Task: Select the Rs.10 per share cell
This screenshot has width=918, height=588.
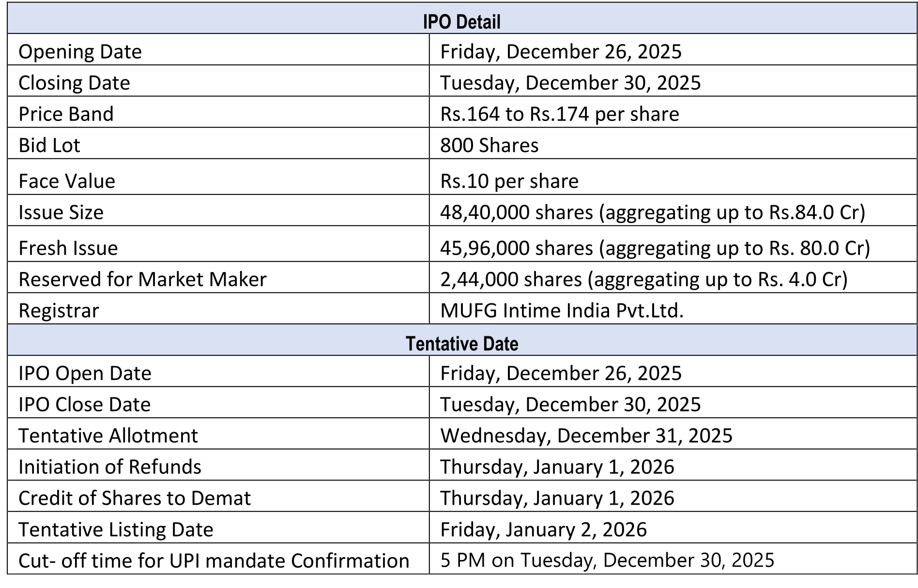Action: (509, 181)
